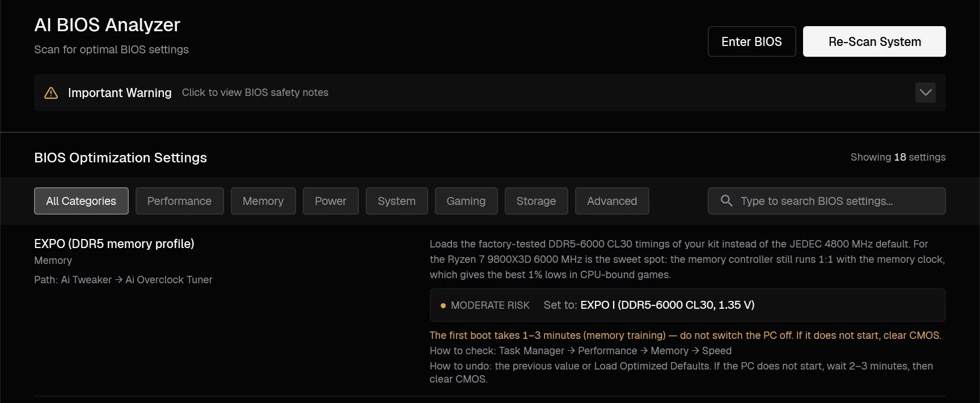980x403 pixels.
Task: Click the 'Path: Ai Tweaker → Ai Overclock Tuner' text
Action: coord(123,279)
